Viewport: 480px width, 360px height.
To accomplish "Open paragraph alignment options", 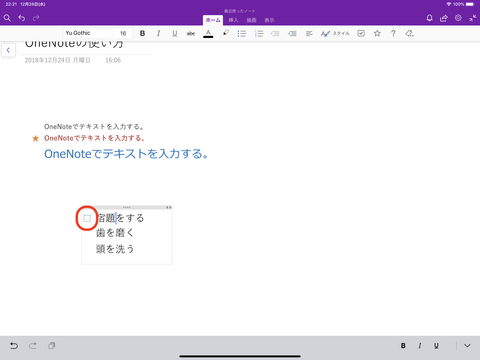I will [309, 33].
